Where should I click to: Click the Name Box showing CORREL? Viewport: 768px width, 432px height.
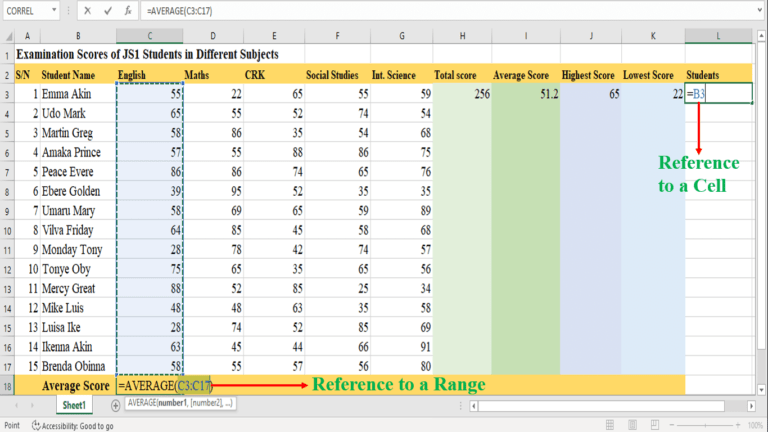(27, 11)
